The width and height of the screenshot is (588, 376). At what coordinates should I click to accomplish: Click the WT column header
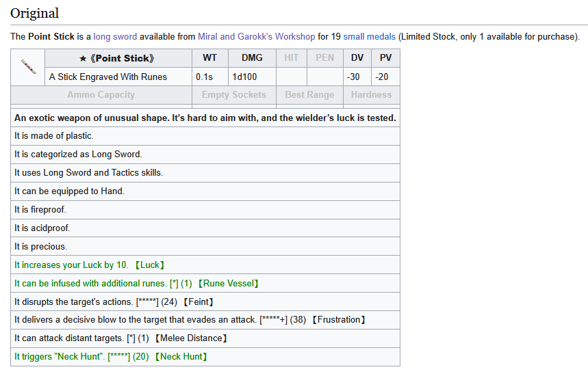click(x=210, y=58)
